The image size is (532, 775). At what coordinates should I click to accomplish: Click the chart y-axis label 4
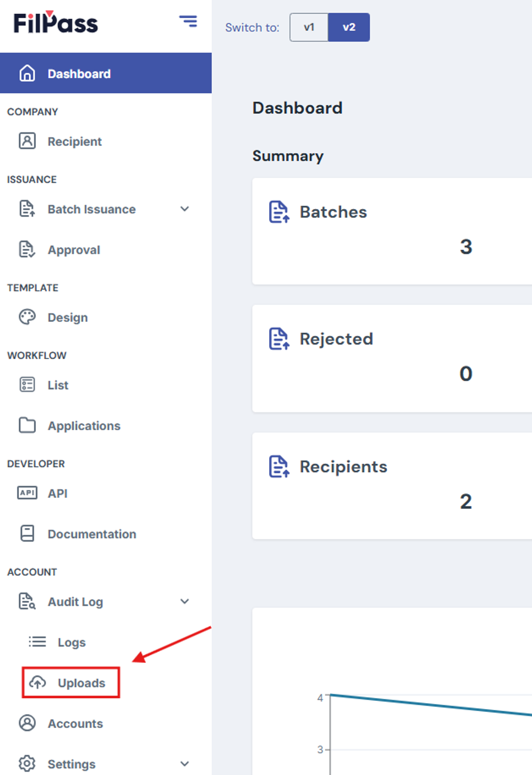[320, 698]
